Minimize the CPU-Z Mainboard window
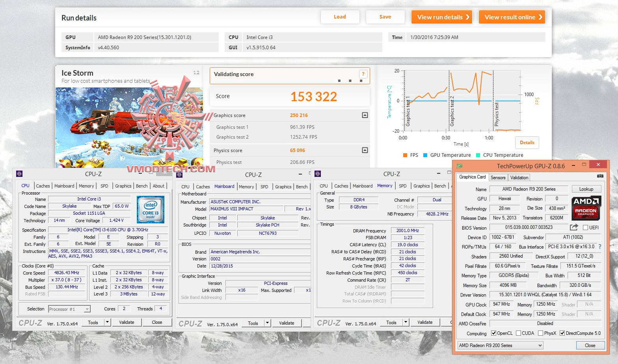Image resolution: width=618 pixels, height=364 pixels. click(300, 174)
